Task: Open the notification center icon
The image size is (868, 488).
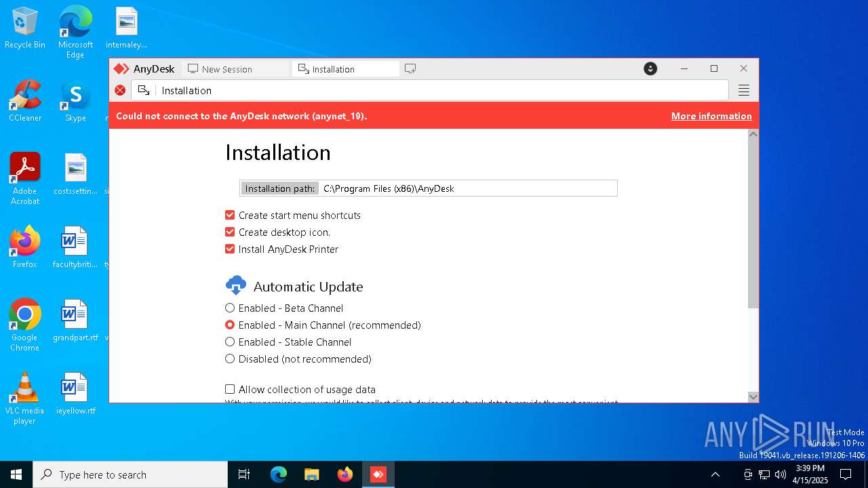Action: [x=846, y=474]
